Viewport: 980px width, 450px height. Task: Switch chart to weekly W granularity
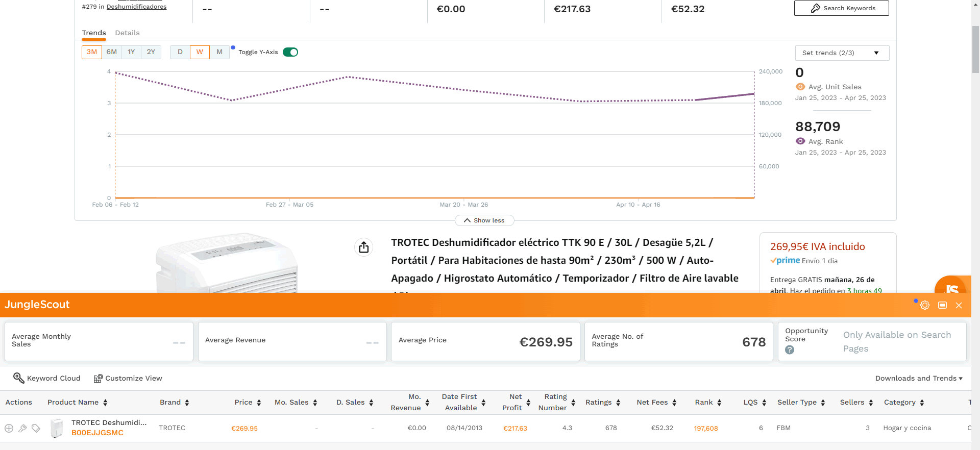(200, 52)
